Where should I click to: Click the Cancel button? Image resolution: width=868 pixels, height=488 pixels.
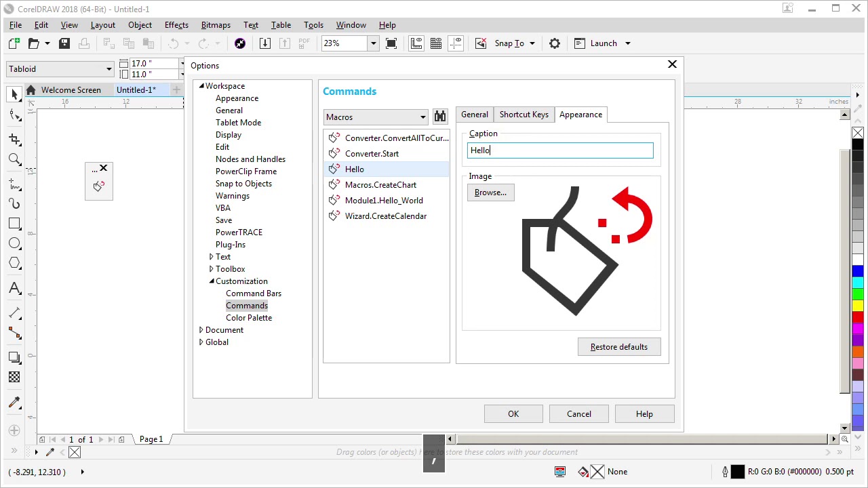pos(579,414)
